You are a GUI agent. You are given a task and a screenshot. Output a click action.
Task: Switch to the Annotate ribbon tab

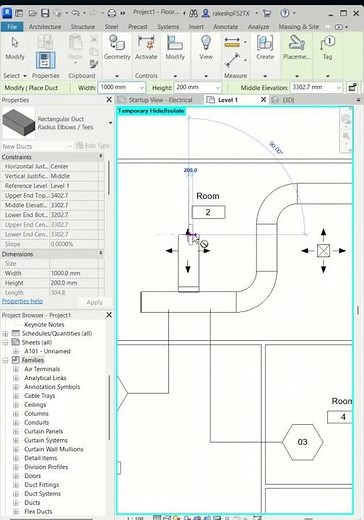(226, 27)
